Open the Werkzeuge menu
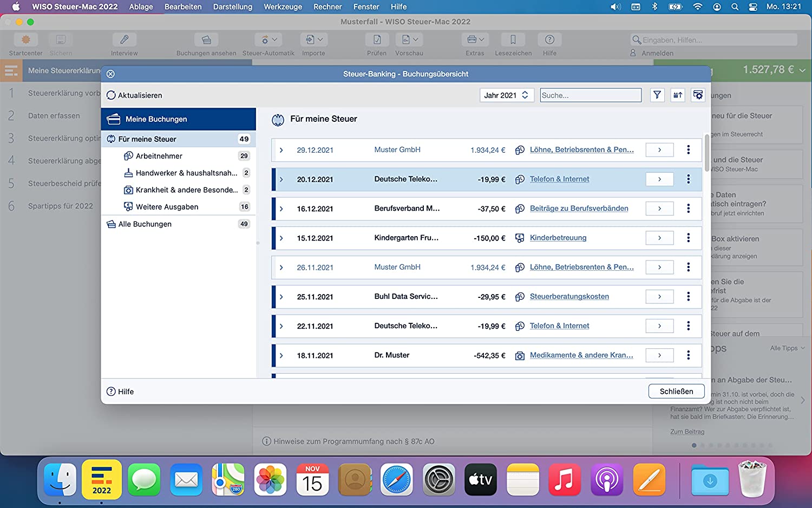Screen dimensions: 812x508 point(283,6)
